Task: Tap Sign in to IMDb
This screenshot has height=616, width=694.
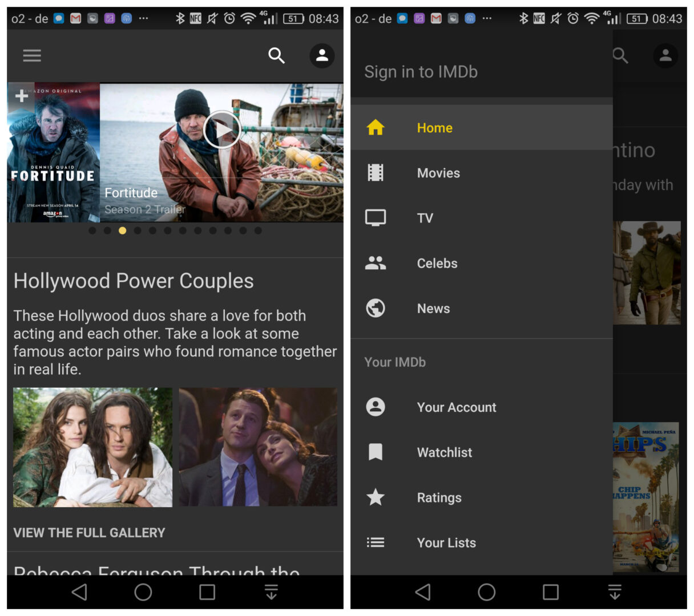Action: [x=421, y=72]
